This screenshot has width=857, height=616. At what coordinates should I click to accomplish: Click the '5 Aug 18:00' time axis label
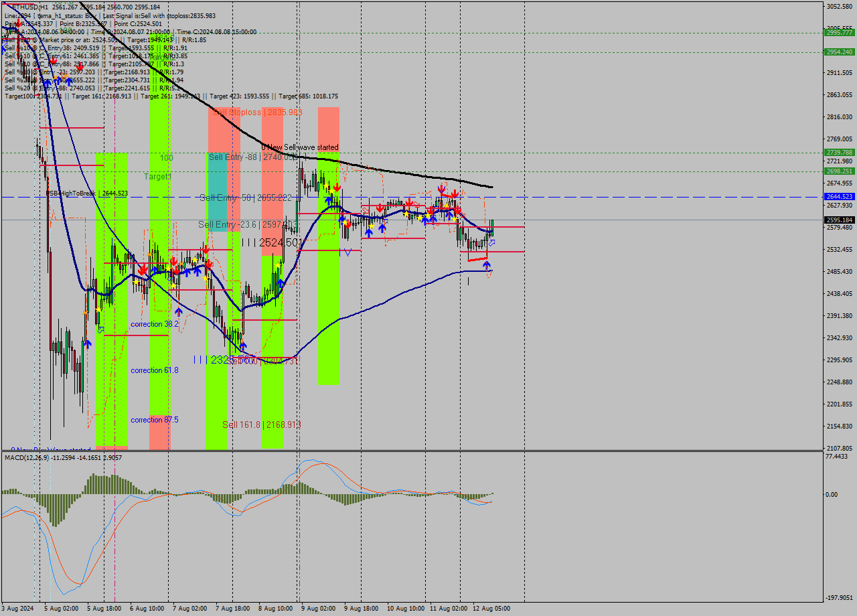[x=103, y=609]
